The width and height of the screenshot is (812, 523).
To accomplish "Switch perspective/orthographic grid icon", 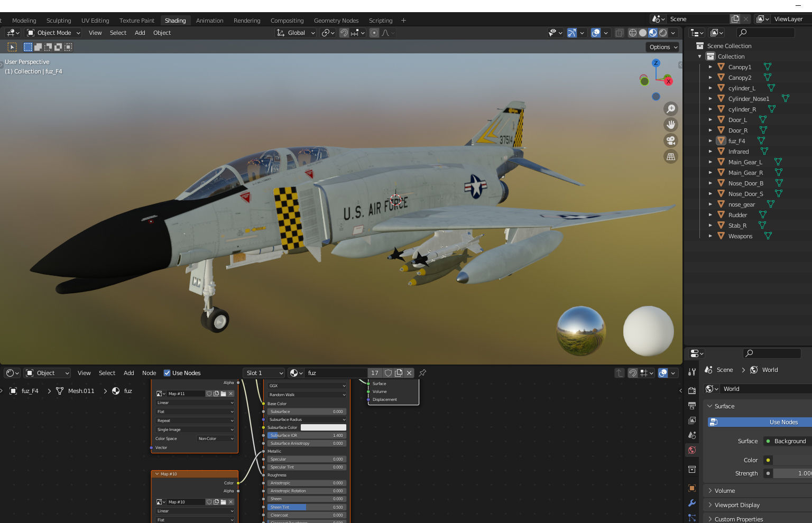I will click(x=671, y=156).
